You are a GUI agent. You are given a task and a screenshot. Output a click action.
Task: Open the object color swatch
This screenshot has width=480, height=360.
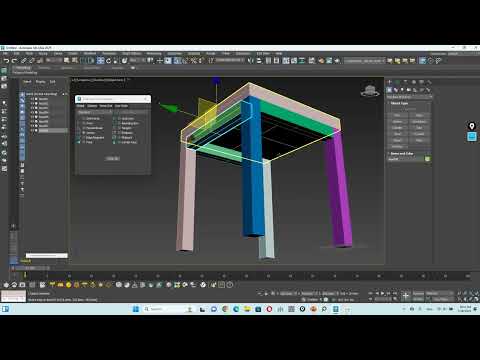pyautogui.click(x=428, y=159)
